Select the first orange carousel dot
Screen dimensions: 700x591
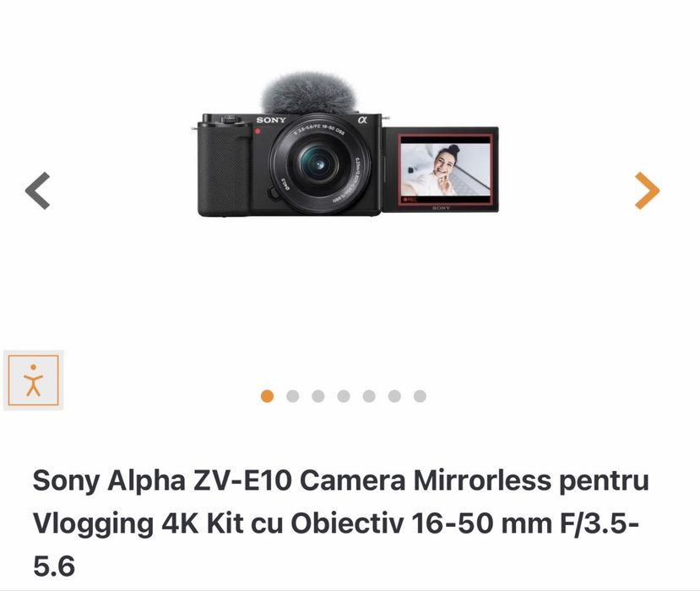267,396
